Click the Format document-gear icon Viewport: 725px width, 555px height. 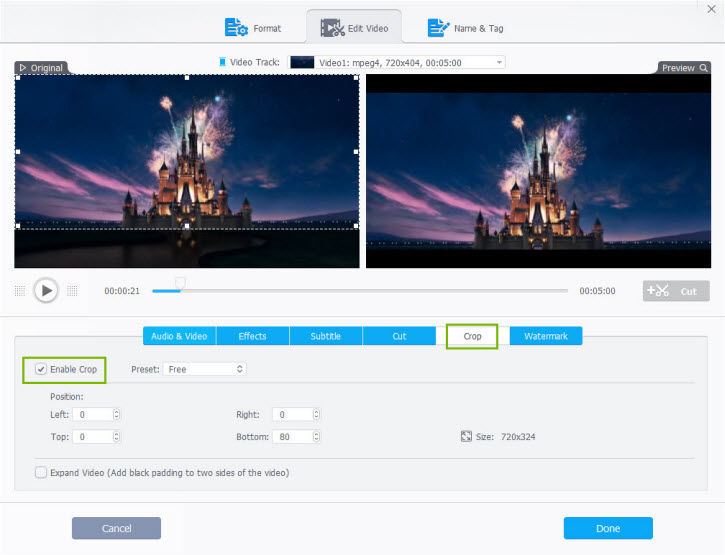click(236, 27)
